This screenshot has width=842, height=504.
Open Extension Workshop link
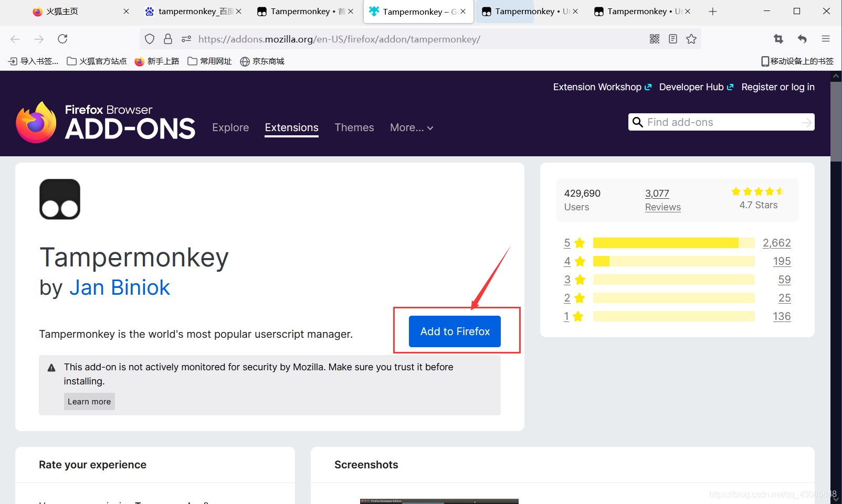click(602, 87)
